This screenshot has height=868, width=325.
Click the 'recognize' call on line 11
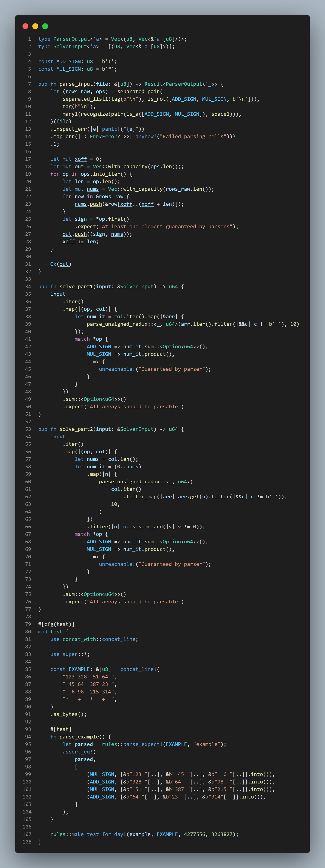click(x=94, y=114)
